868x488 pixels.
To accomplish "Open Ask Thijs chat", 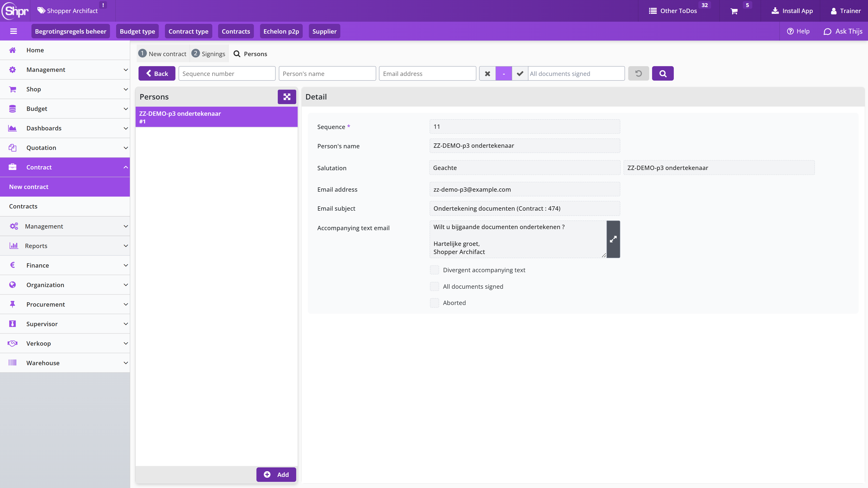I will pos(843,31).
